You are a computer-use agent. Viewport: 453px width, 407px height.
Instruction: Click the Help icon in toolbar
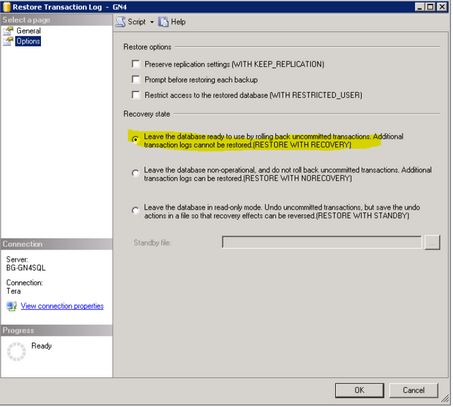pos(163,22)
